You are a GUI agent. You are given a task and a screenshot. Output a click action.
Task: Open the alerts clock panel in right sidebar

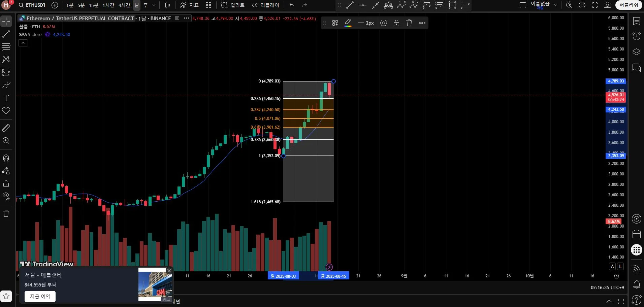[x=637, y=36]
